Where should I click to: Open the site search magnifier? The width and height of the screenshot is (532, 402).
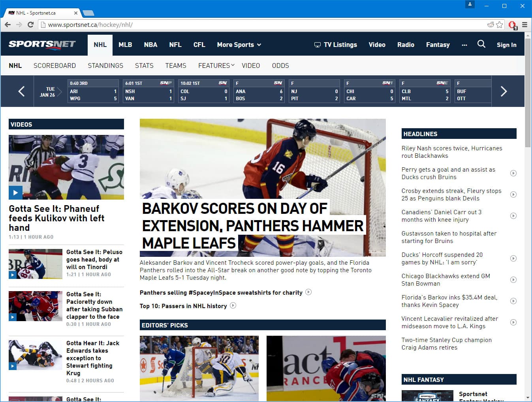pos(481,44)
